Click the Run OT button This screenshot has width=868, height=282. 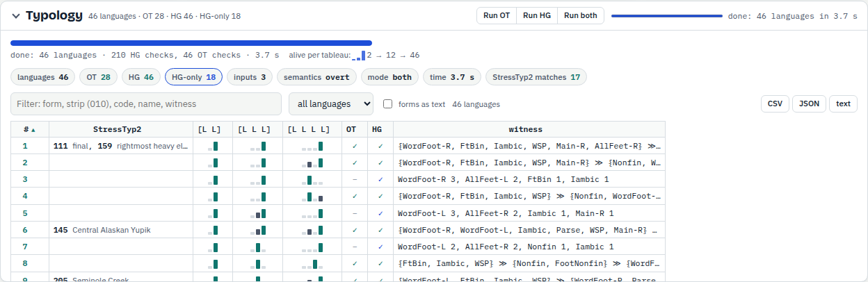497,15
